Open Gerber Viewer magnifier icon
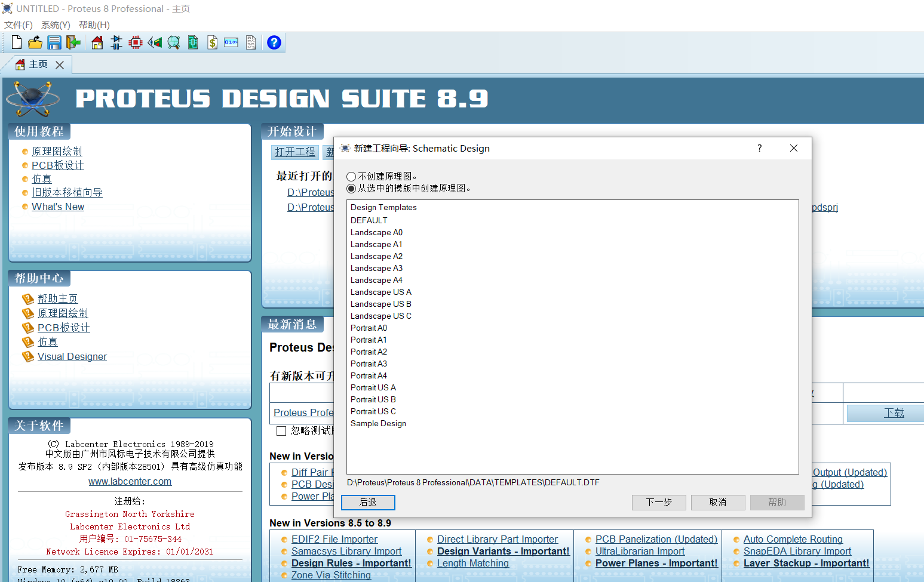The height and width of the screenshot is (582, 924). [x=174, y=42]
